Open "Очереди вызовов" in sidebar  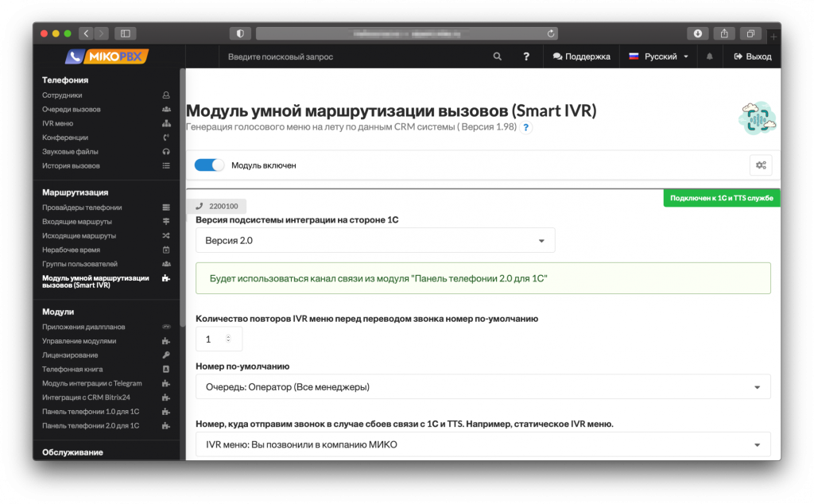(72, 109)
